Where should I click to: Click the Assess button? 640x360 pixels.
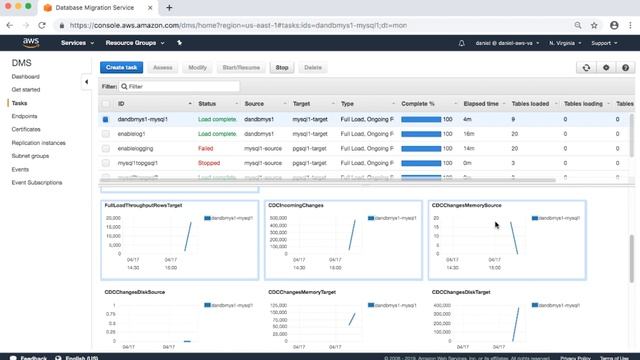point(162,67)
